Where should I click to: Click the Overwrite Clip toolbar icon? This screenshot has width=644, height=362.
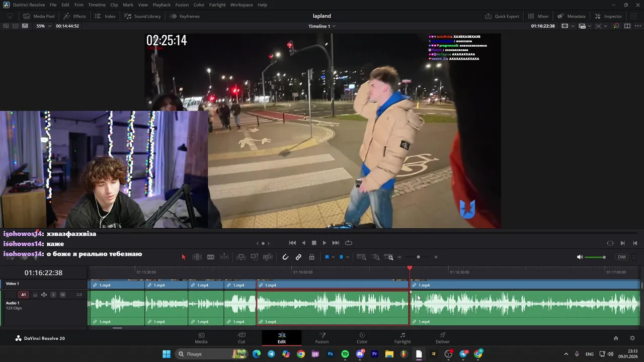[255, 257]
